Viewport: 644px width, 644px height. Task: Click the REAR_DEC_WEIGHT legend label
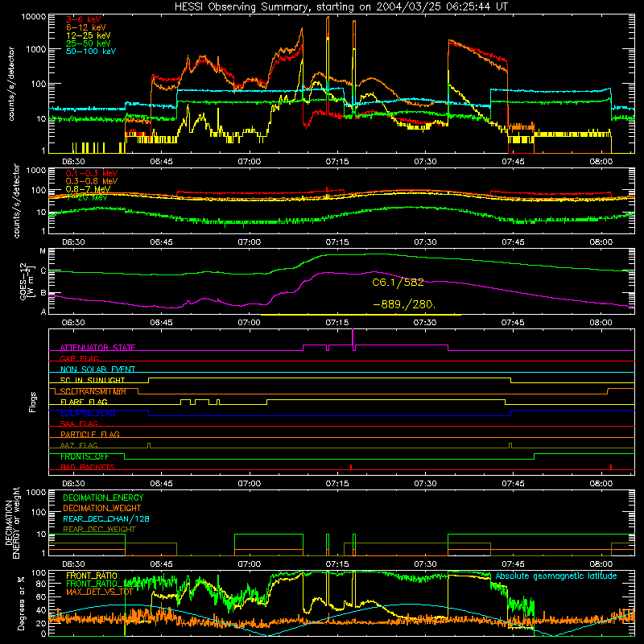[99, 530]
